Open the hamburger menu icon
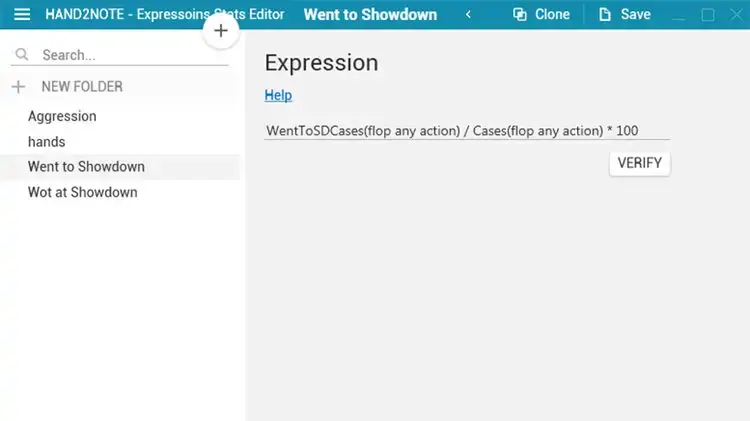 [22, 14]
